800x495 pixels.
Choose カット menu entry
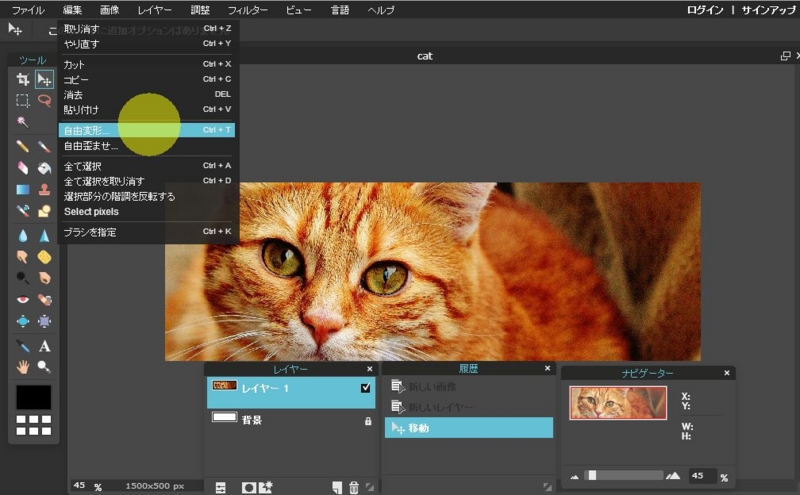click(146, 64)
